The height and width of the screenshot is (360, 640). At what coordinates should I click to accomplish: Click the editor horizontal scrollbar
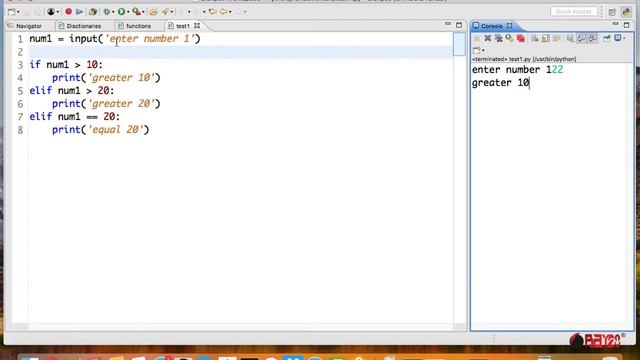[x=241, y=327]
